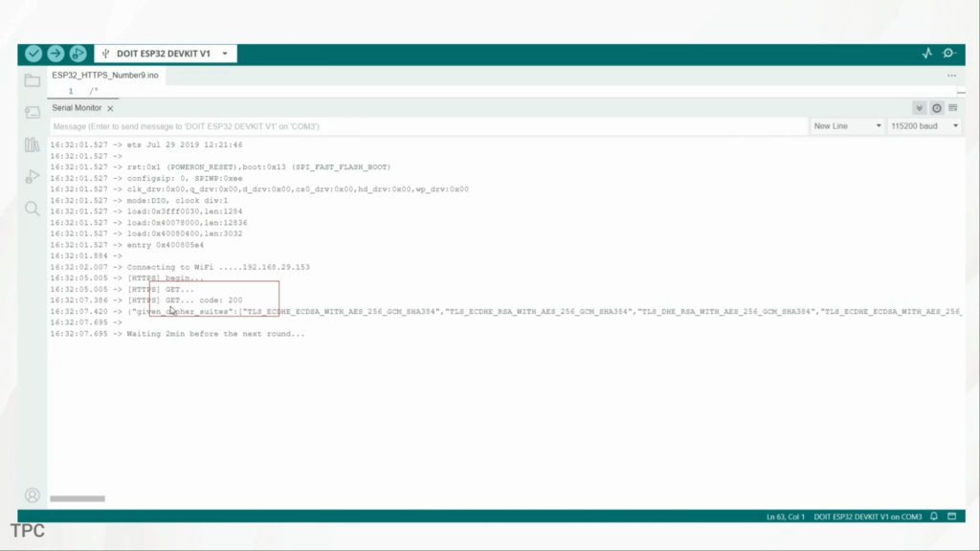Viewport: 980px width, 551px height.
Task: Click the horizontal scrollbar in the output
Action: [x=78, y=498]
